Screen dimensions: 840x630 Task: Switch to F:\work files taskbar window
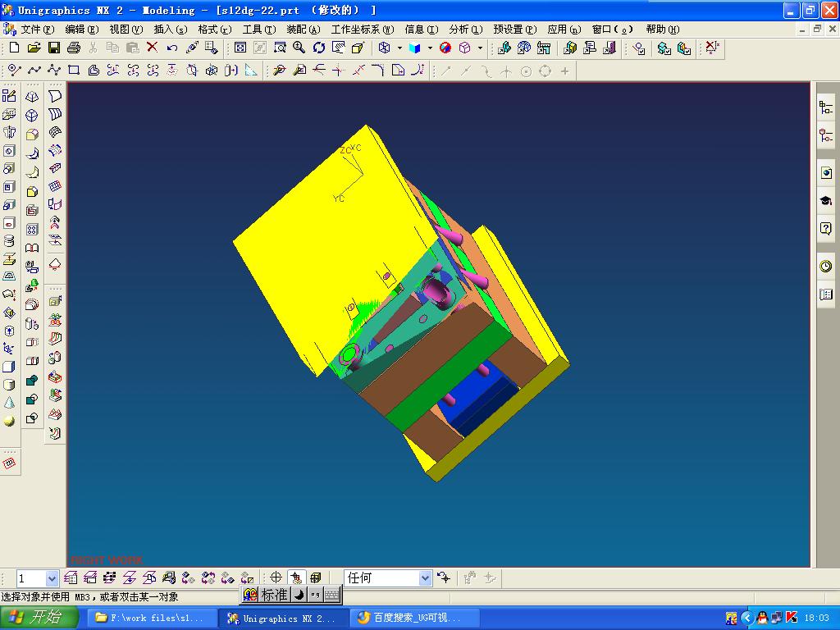[x=151, y=619]
